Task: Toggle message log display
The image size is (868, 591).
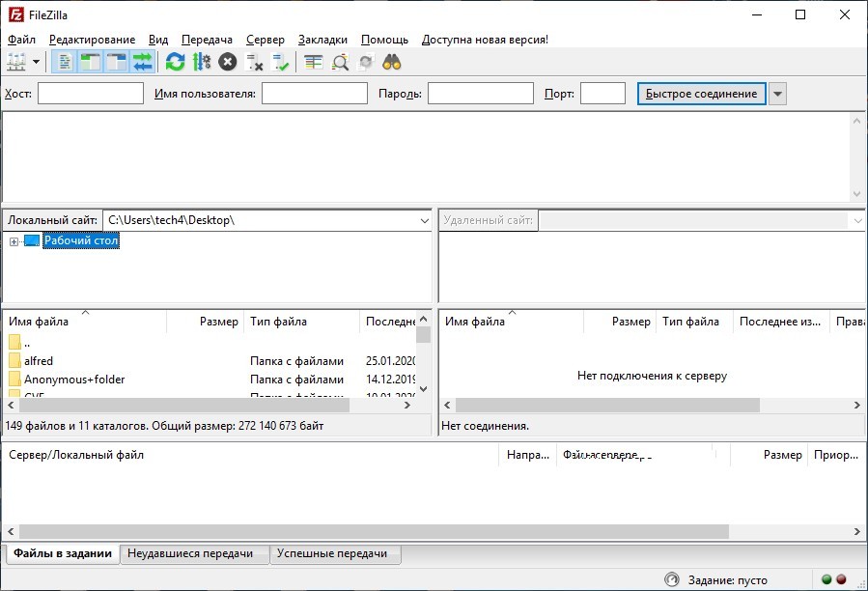Action: tap(65, 62)
